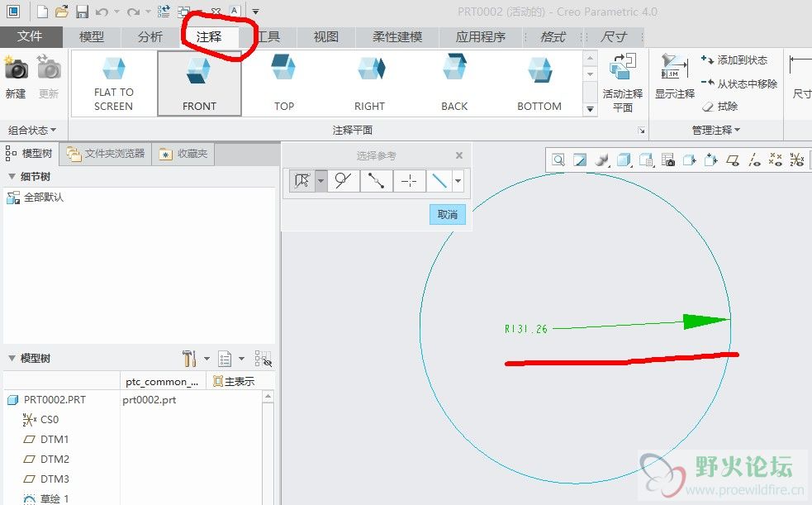812x505 pixels.
Task: Open the 应用程序 ribbon tab
Action: click(480, 36)
